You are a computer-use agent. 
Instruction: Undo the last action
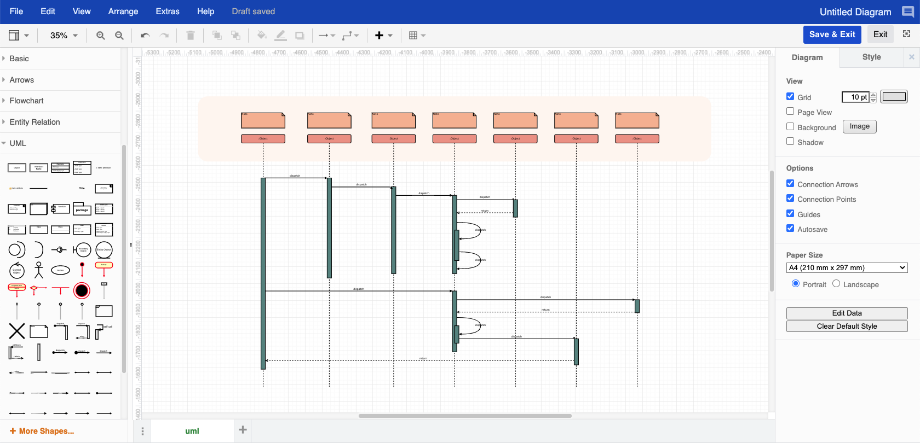tap(146, 35)
